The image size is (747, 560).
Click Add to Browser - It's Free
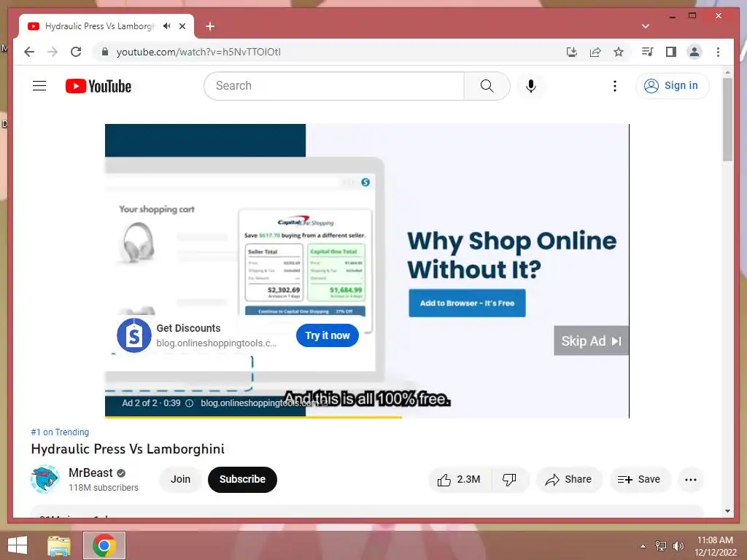point(467,303)
